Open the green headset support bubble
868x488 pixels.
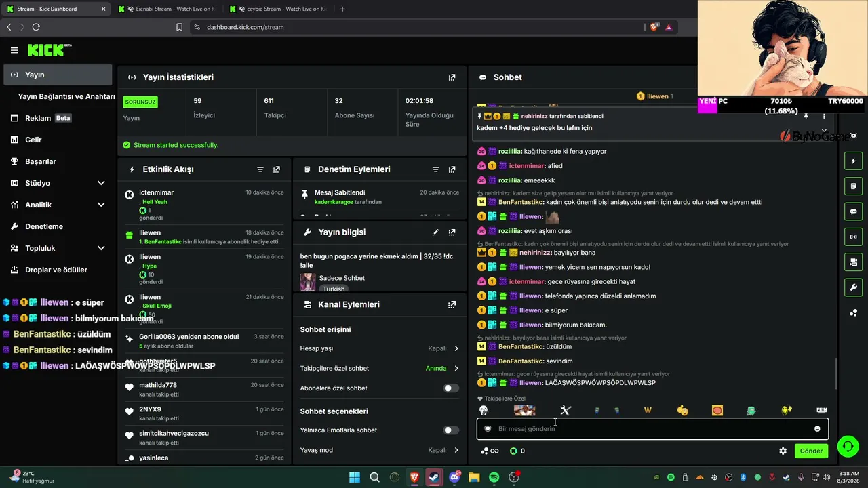pos(848,446)
